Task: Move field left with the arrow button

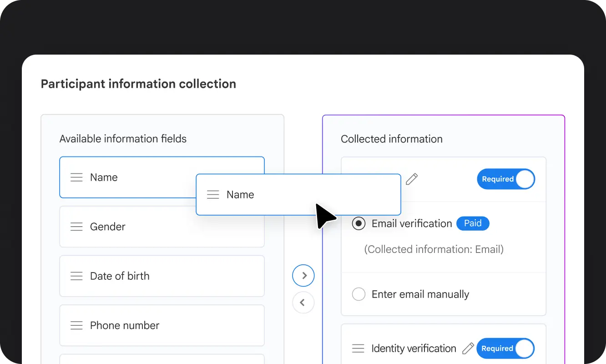Action: tap(303, 303)
